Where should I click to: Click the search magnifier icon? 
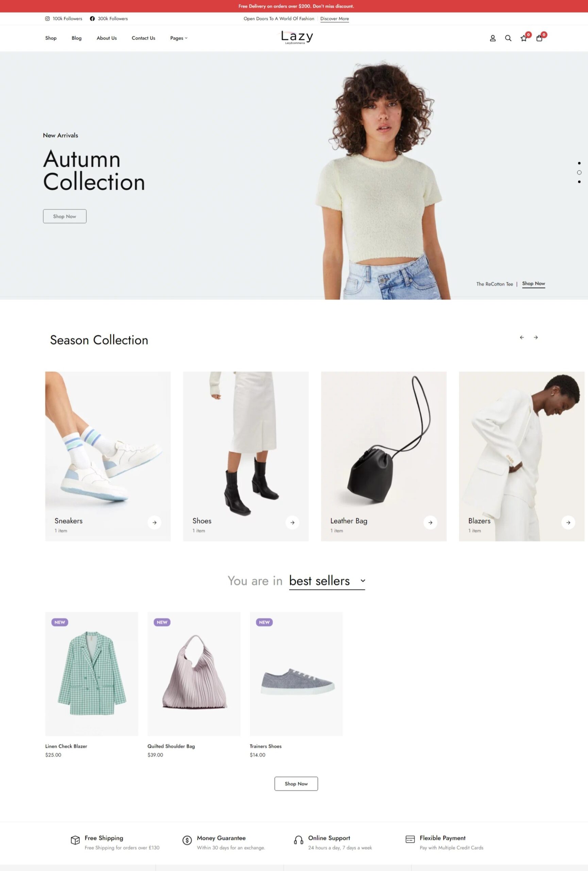point(508,38)
